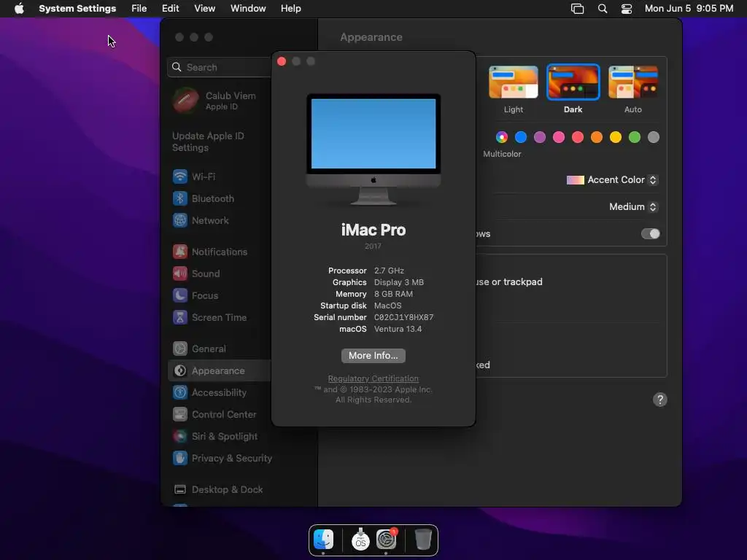
Task: Open the File menu
Action: click(x=139, y=9)
